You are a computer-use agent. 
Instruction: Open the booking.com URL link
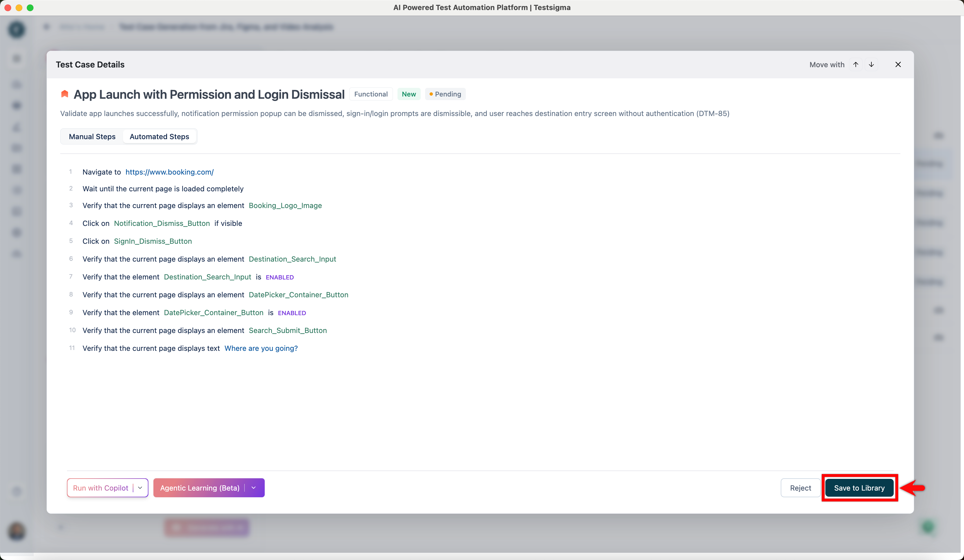tap(170, 172)
